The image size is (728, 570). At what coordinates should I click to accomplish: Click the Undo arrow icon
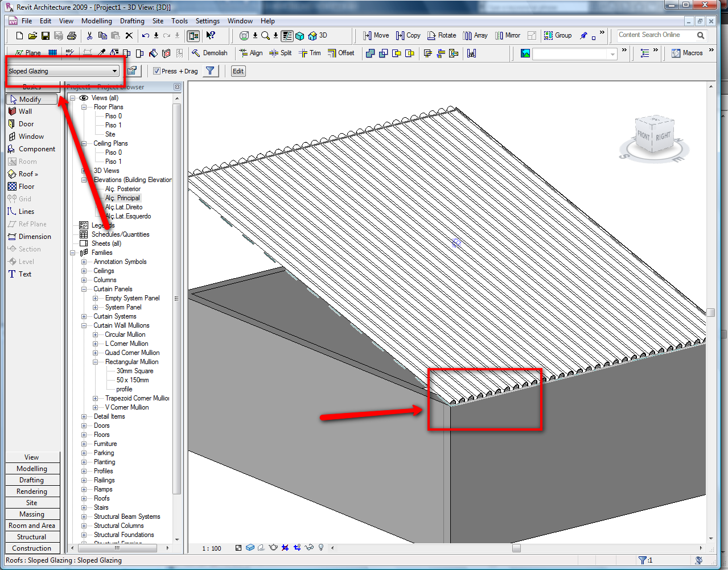click(x=146, y=36)
